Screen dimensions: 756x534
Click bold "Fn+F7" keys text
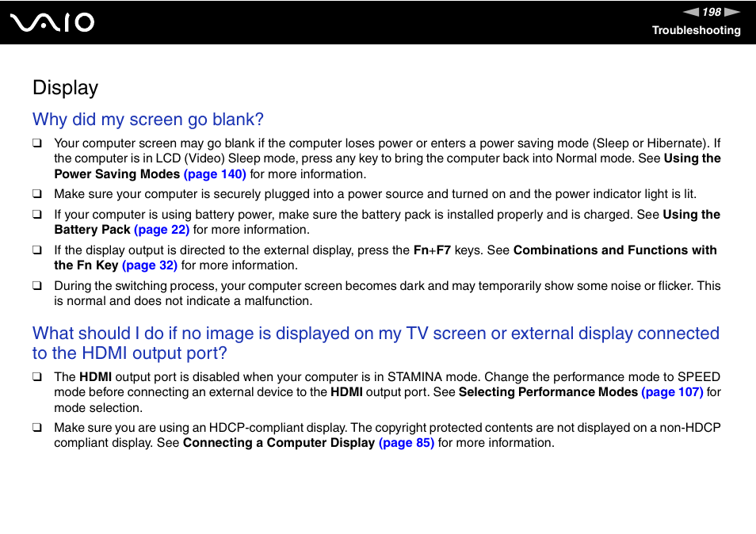(432, 250)
